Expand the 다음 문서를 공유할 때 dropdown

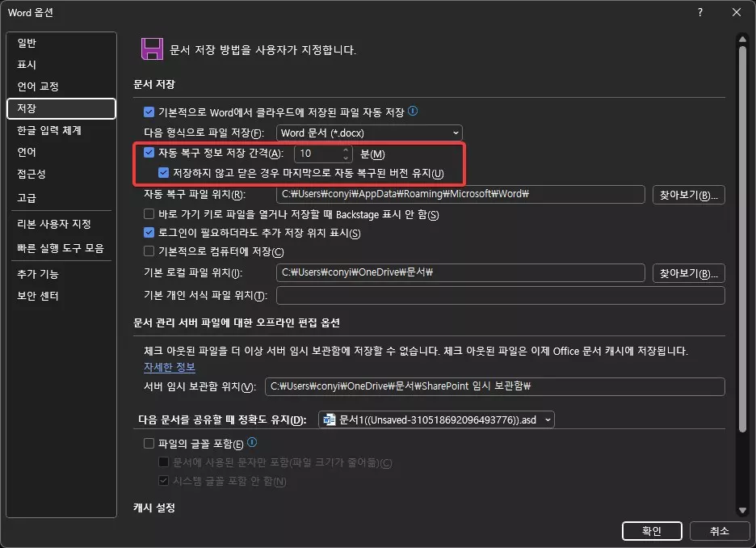[x=548, y=419]
